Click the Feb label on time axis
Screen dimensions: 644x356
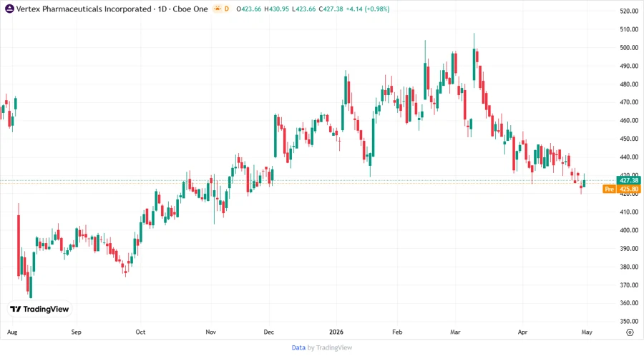point(397,332)
